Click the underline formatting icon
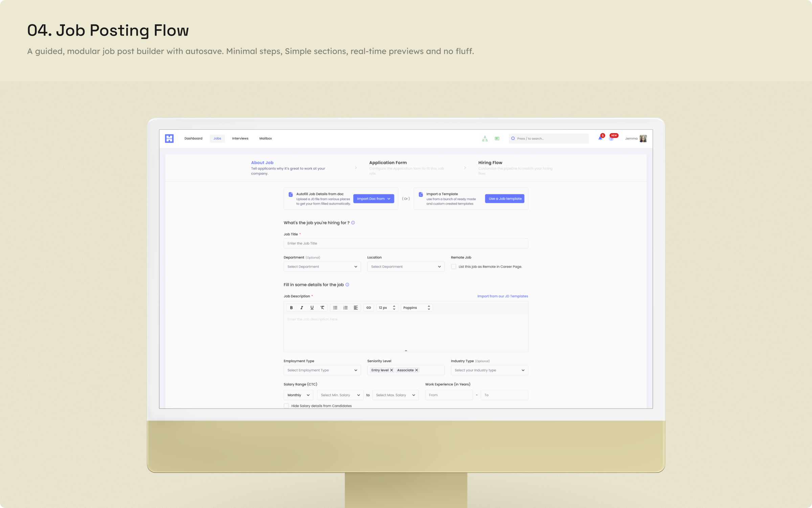This screenshot has width=812, height=508. (x=312, y=308)
